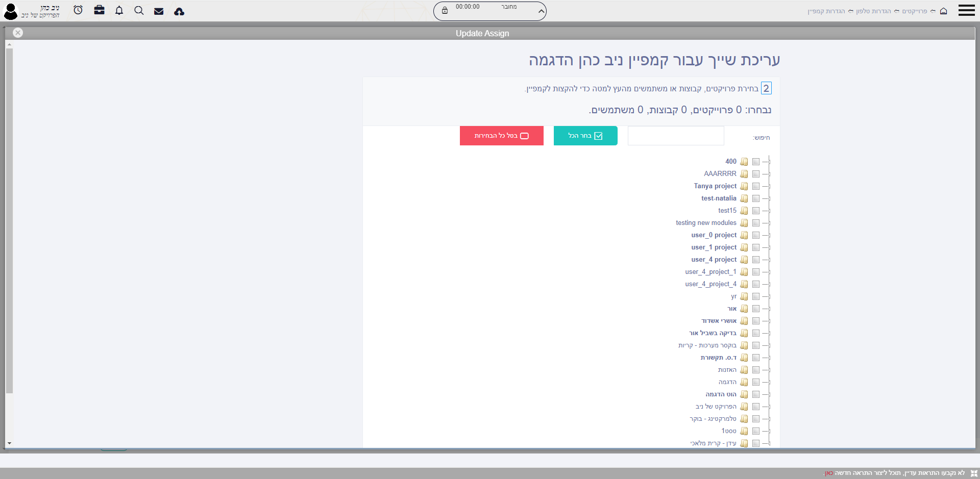
Task: Select the user_1 project checkbox
Action: [756, 247]
